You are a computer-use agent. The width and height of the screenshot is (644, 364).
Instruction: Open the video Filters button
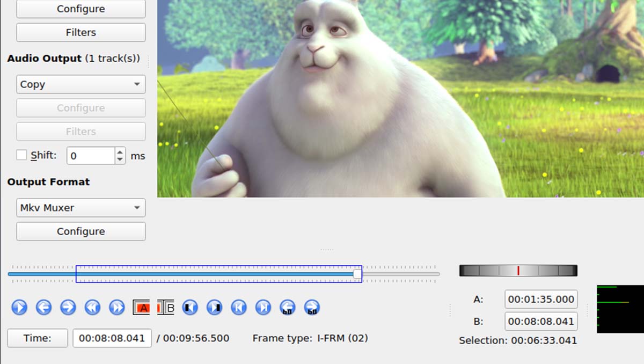(x=81, y=32)
